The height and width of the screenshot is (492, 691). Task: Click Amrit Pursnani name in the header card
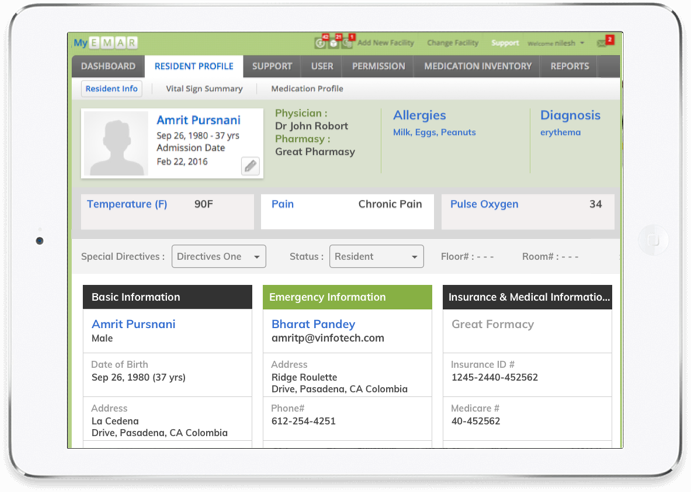coord(198,120)
